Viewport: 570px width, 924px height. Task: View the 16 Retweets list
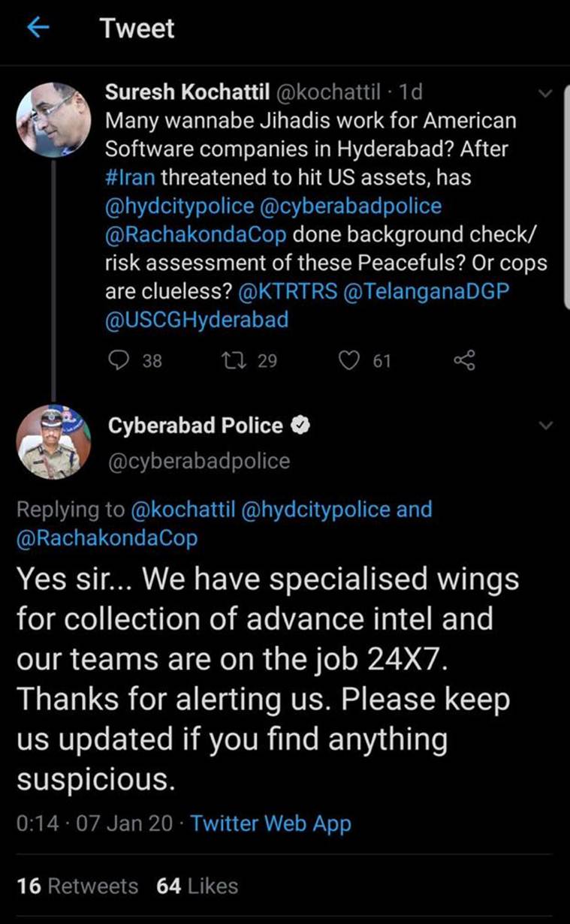[x=77, y=886]
